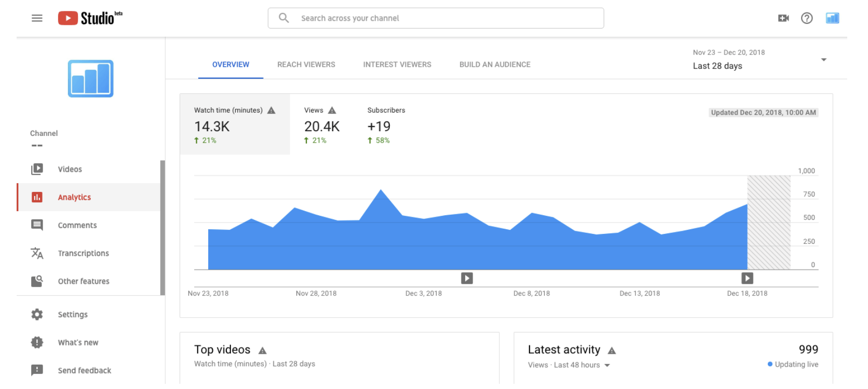Click the 58% subscribers increase value
868x389 pixels.
pos(383,141)
